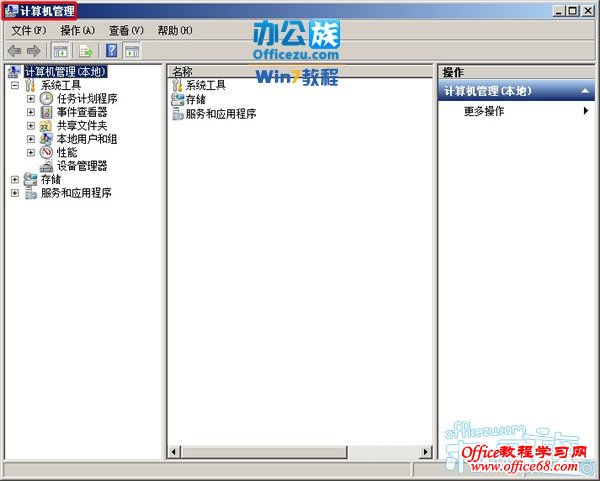600x481 pixels.
Task: Collapse the 计算机管理(本地) actions section arrow
Action: coord(585,91)
